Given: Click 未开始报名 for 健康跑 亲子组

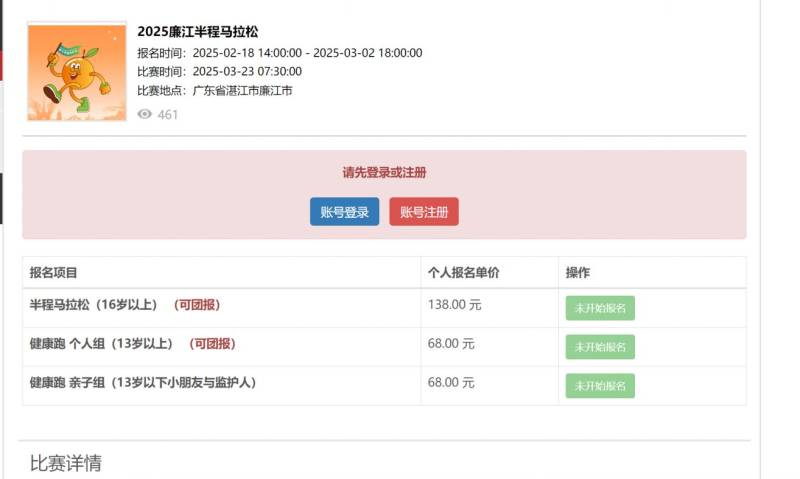Looking at the screenshot, I should (x=600, y=386).
